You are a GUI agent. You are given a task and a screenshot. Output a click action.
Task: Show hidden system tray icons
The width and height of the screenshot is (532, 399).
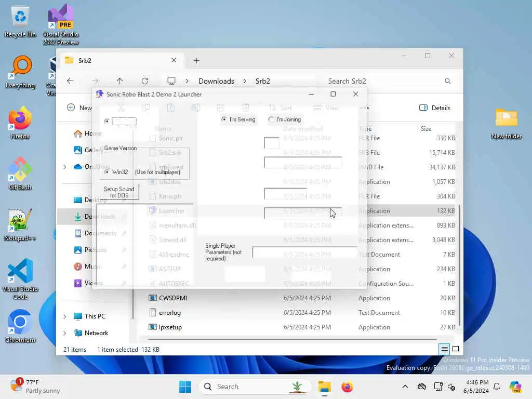pyautogui.click(x=405, y=387)
